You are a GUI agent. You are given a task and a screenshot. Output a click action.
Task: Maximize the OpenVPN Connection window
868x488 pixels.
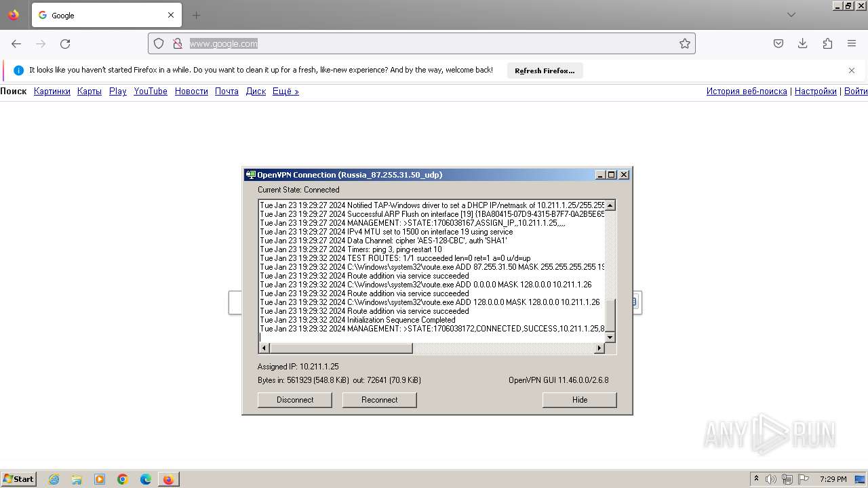click(x=612, y=175)
